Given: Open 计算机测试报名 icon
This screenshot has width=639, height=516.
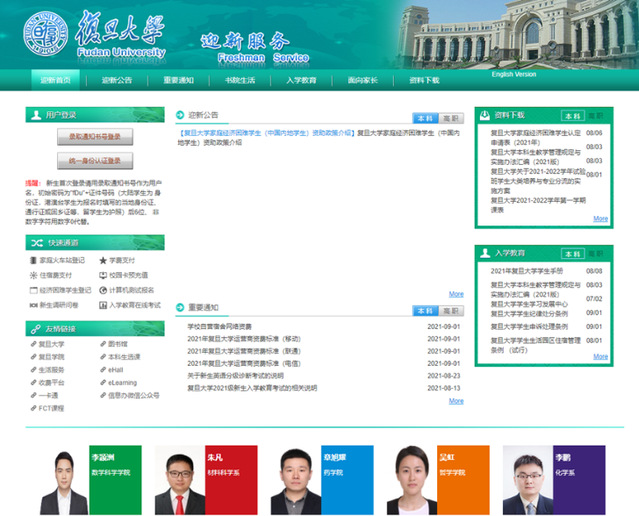Looking at the screenshot, I should [103, 289].
